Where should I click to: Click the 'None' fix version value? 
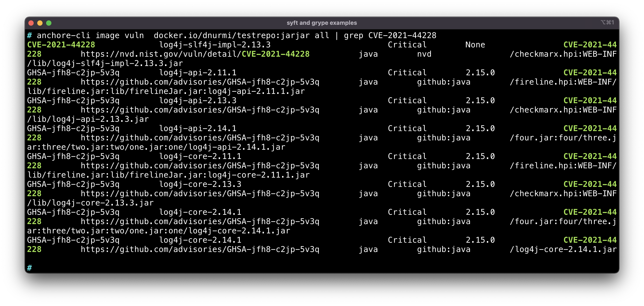click(475, 45)
